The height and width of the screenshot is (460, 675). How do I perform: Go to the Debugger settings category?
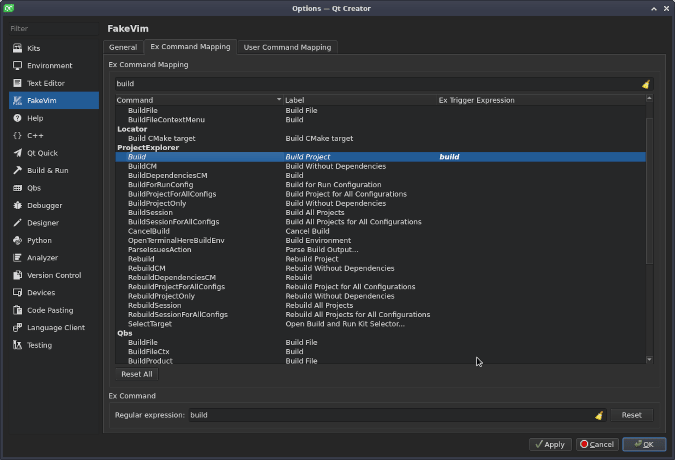44,205
